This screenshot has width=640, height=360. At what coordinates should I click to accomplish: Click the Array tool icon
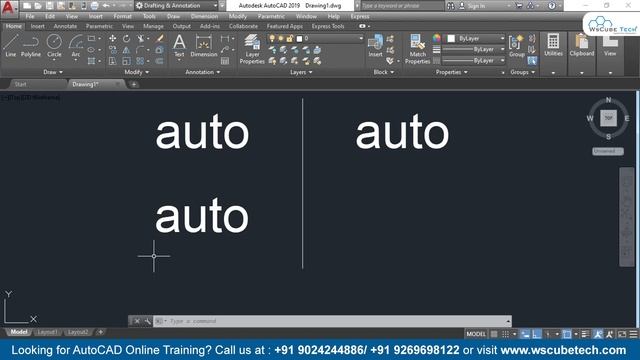click(140, 61)
